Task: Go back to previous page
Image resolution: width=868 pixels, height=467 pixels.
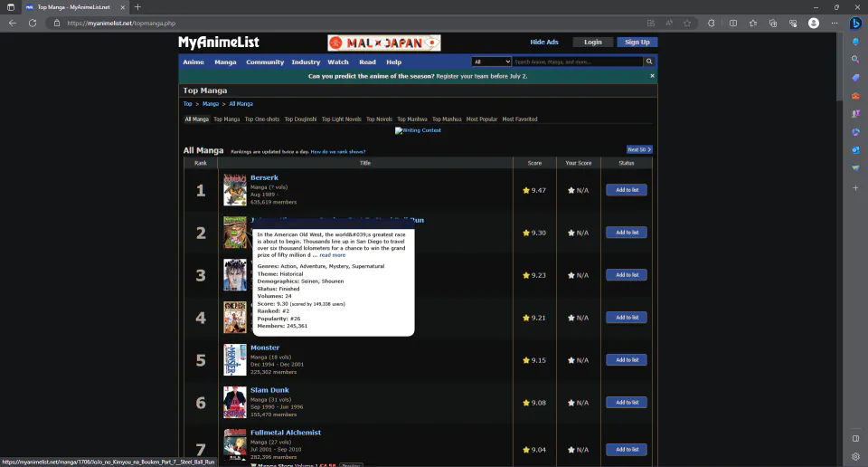Action: [x=12, y=24]
